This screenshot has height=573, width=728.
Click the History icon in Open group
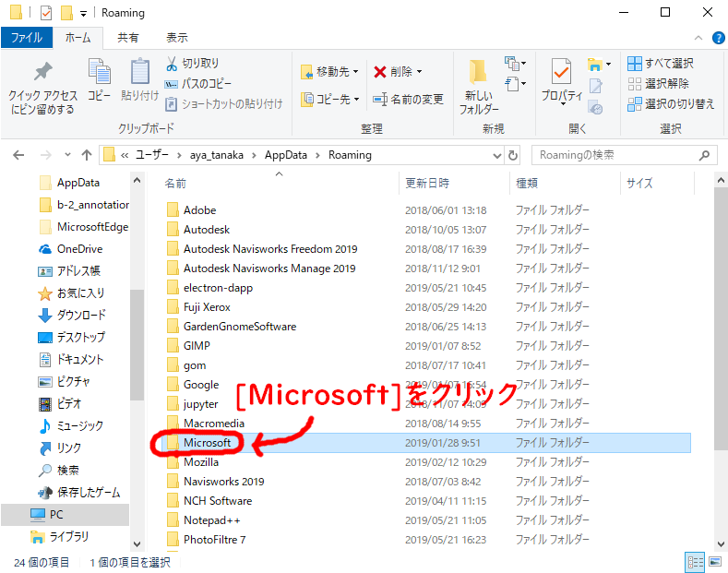596,107
